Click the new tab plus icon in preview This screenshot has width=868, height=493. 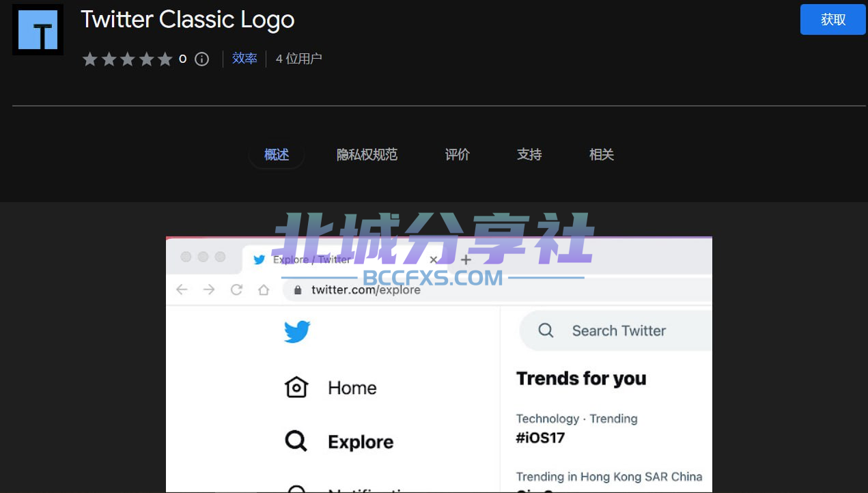click(x=466, y=259)
